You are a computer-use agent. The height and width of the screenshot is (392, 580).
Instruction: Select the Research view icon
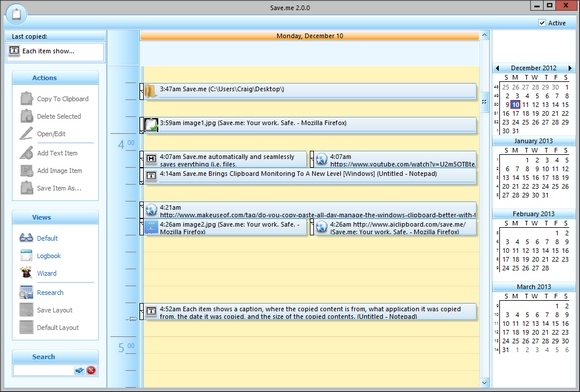pyautogui.click(x=26, y=292)
